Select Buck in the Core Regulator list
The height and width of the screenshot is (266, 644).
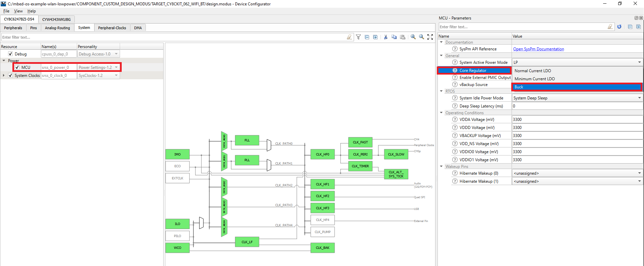(577, 87)
